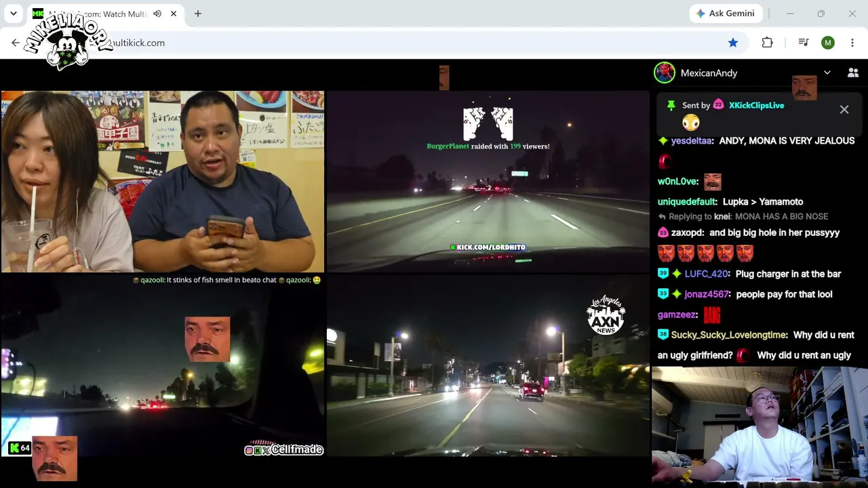The image size is (868, 488).
Task: Click the uniquedefault username in chat
Action: 687,202
